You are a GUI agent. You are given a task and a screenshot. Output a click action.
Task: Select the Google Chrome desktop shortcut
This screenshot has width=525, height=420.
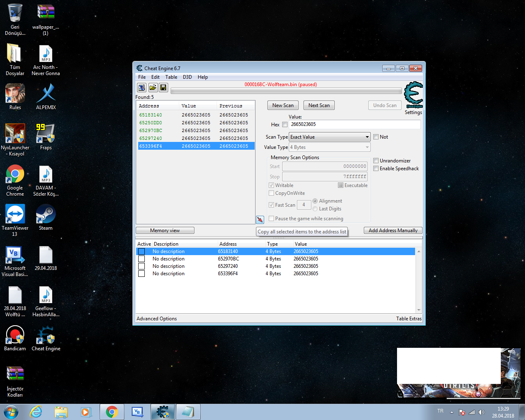click(x=15, y=180)
